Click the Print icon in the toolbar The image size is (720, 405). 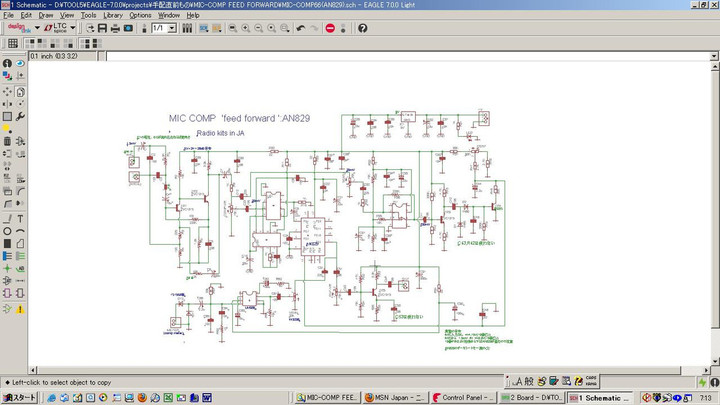pos(115,28)
